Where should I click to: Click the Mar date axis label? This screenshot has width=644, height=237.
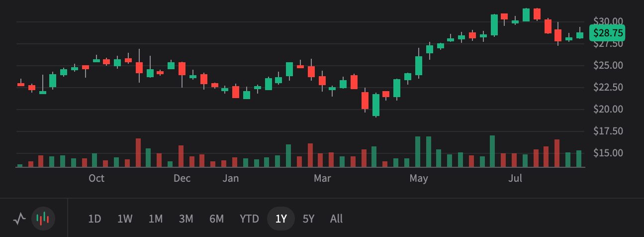coord(322,178)
